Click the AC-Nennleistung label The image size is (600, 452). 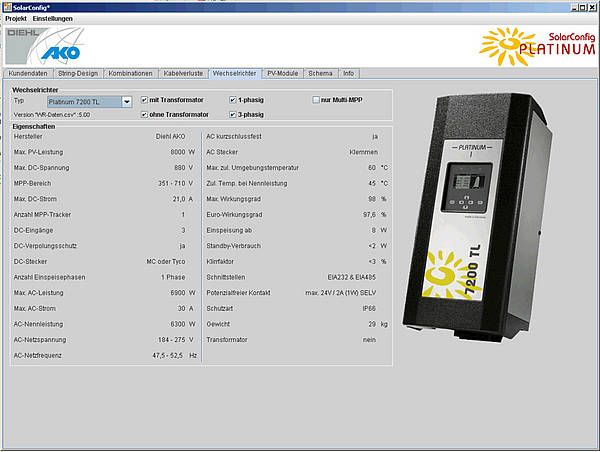[38, 325]
